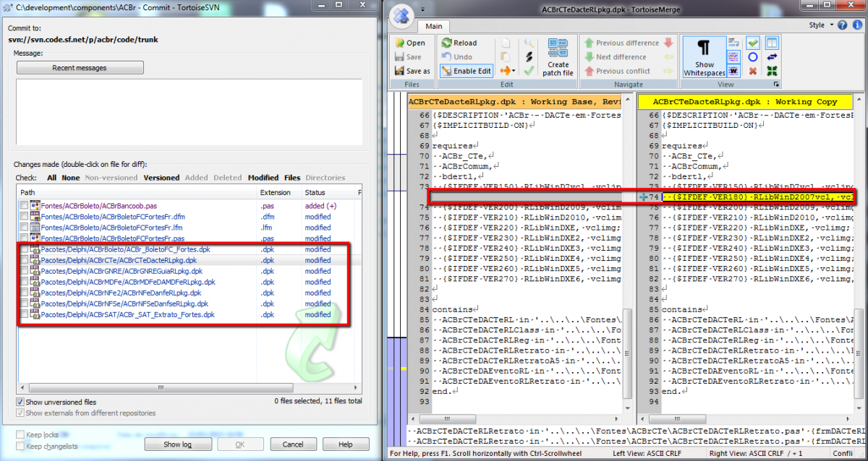Click the Modified check filter link
Image resolution: width=868 pixels, height=461 pixels.
(263, 177)
